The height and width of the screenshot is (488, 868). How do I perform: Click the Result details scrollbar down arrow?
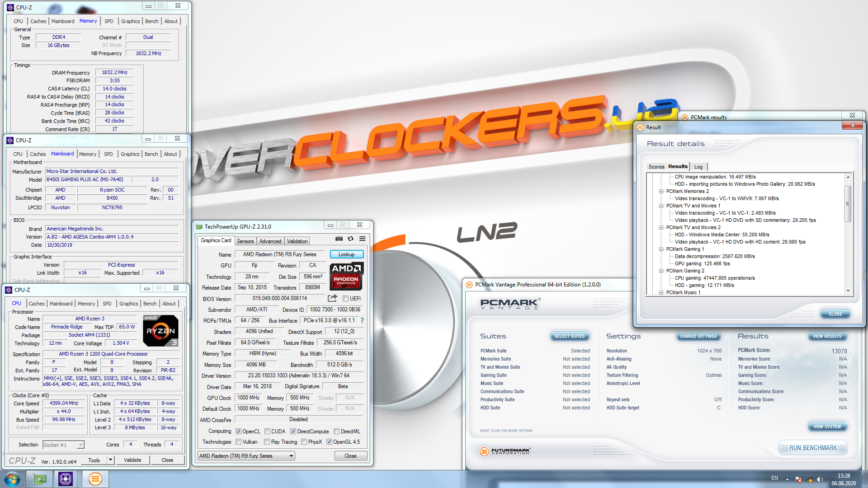point(848,291)
